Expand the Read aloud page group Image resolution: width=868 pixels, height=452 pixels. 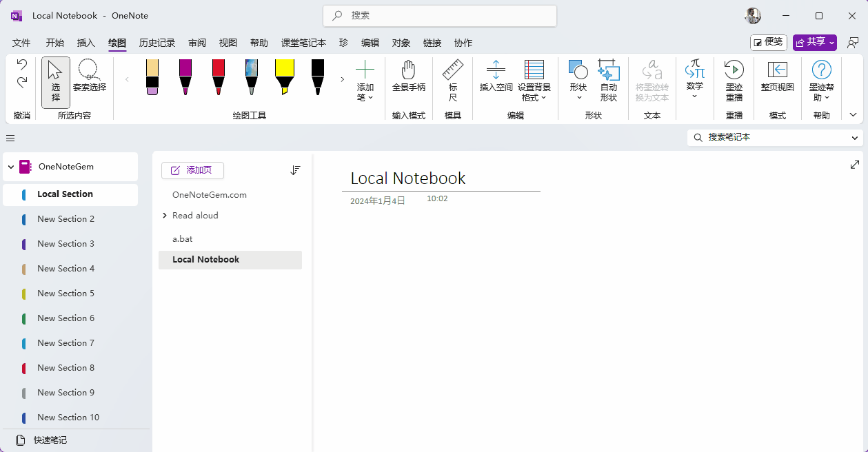point(165,216)
